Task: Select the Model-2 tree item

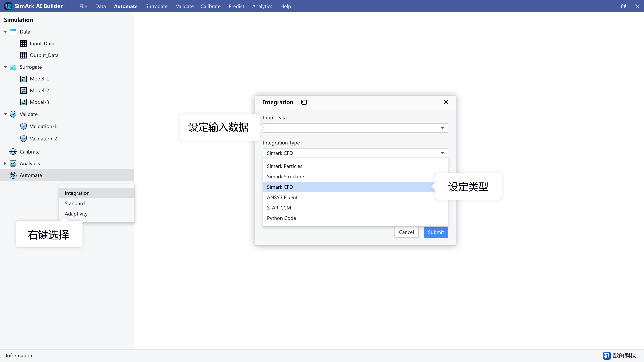Action: coord(39,90)
